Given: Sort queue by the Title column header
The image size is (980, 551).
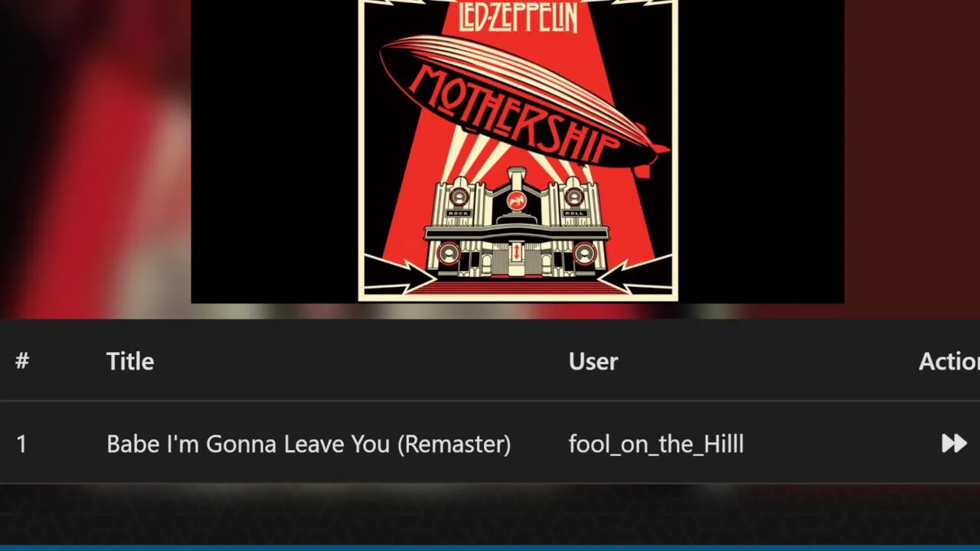Looking at the screenshot, I should pos(130,361).
